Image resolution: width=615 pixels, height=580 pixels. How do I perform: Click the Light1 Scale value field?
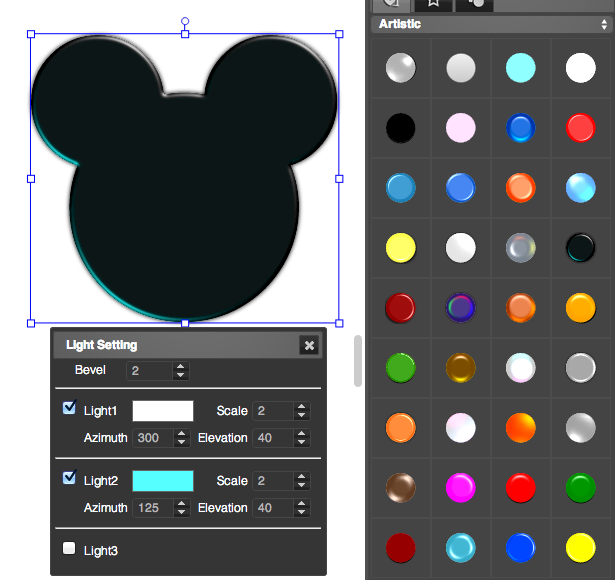[x=273, y=411]
